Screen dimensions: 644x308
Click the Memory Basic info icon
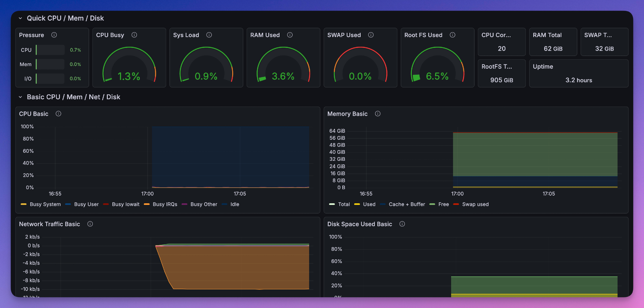[x=378, y=114]
